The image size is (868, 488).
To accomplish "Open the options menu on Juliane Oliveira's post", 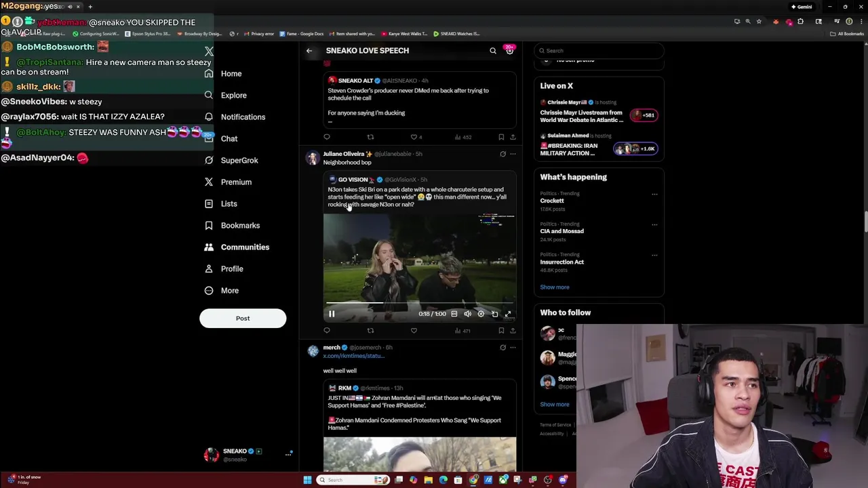I will point(513,154).
